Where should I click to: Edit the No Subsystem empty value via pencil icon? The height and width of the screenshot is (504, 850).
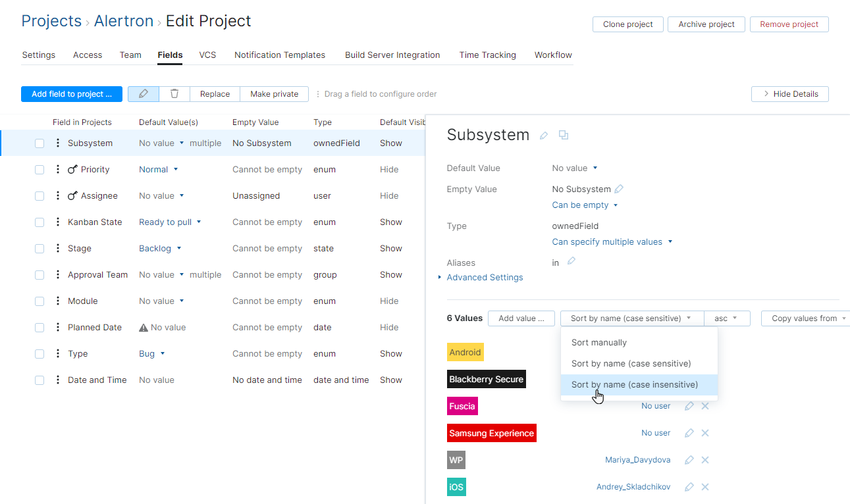618,189
